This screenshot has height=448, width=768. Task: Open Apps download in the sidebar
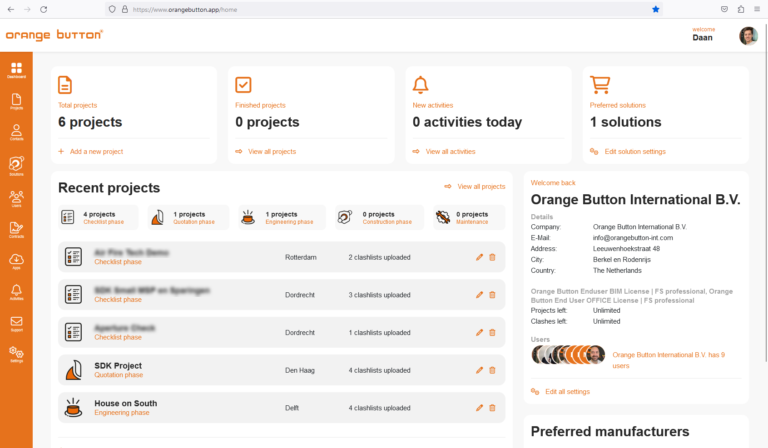(x=16, y=261)
